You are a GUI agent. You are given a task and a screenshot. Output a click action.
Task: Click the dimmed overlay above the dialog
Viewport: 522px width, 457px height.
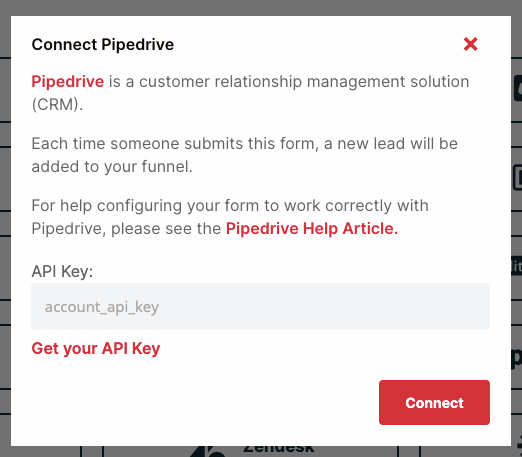click(x=261, y=7)
